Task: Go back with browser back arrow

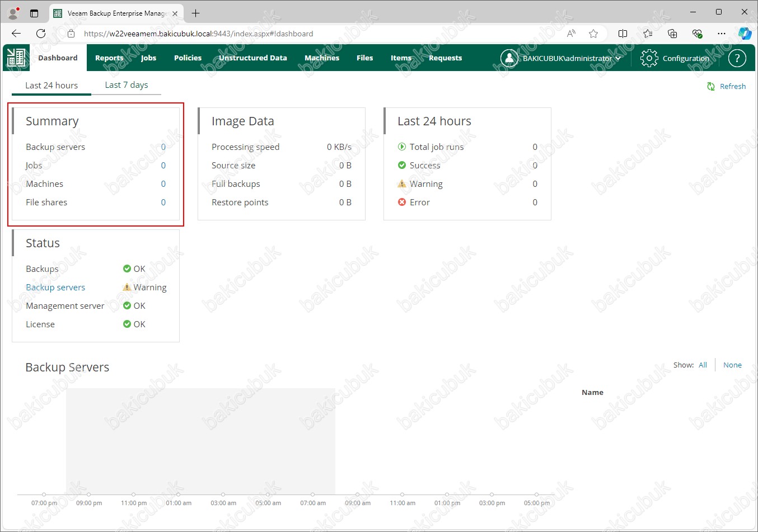Action: (x=16, y=34)
